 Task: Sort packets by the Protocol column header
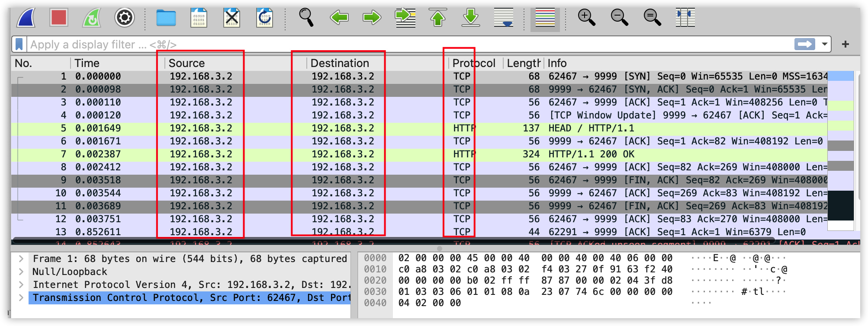coord(475,63)
